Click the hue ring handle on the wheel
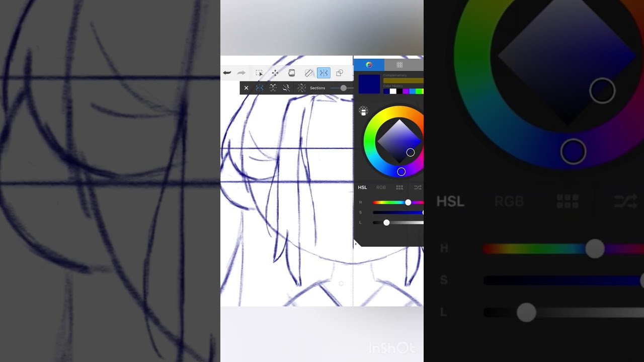 click(401, 172)
